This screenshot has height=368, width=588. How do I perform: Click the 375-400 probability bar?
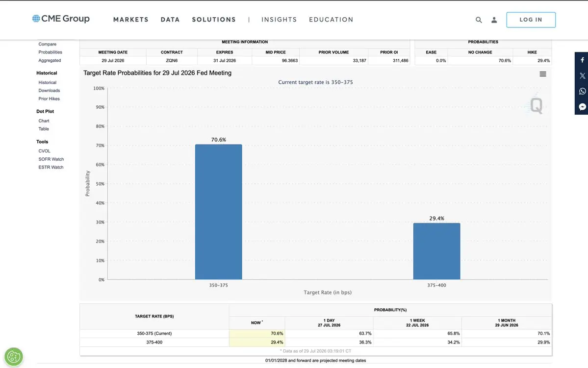436,251
